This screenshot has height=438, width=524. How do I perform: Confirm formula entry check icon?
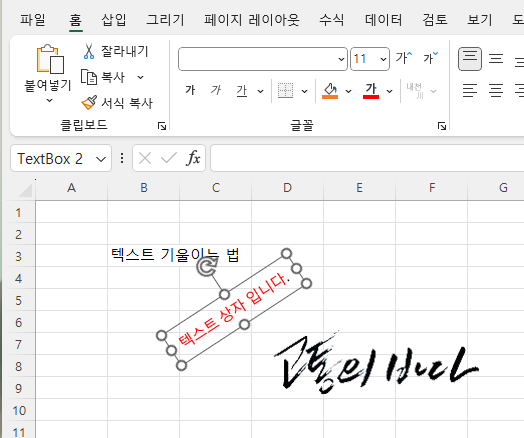tap(169, 158)
